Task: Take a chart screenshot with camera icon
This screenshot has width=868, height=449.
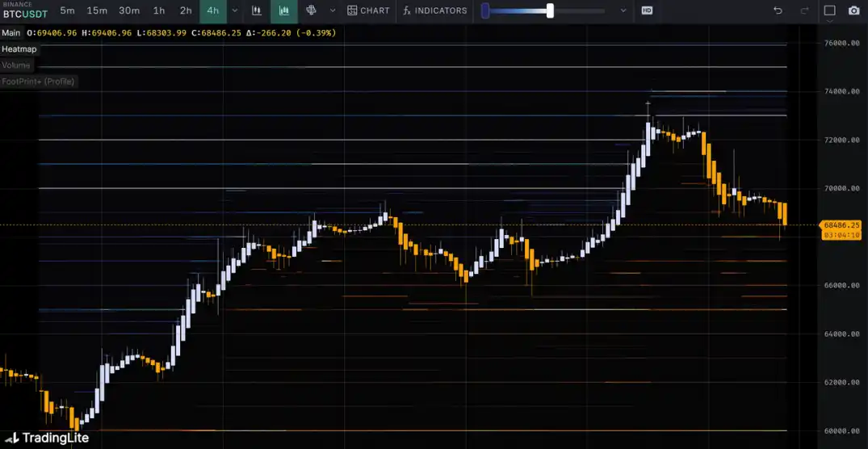Action: click(x=854, y=10)
